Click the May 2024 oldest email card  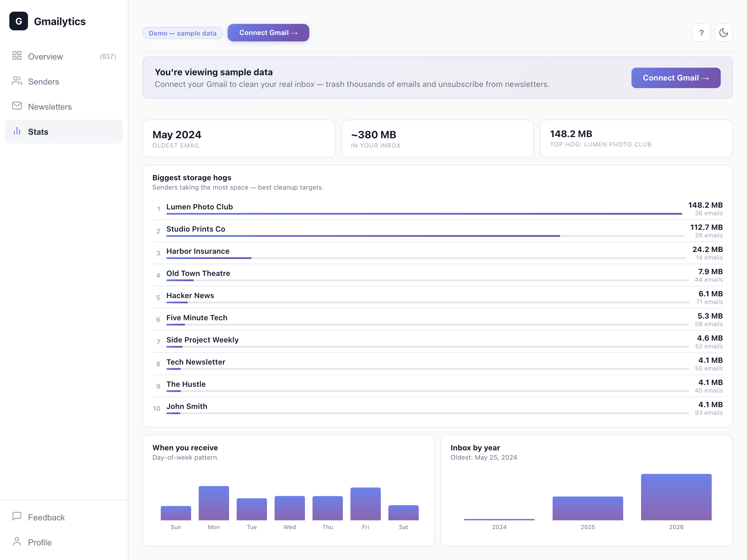coord(239,139)
